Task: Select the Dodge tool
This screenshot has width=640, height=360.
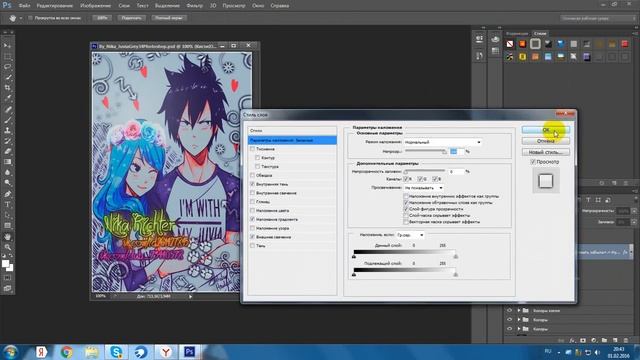Action: 7,183
